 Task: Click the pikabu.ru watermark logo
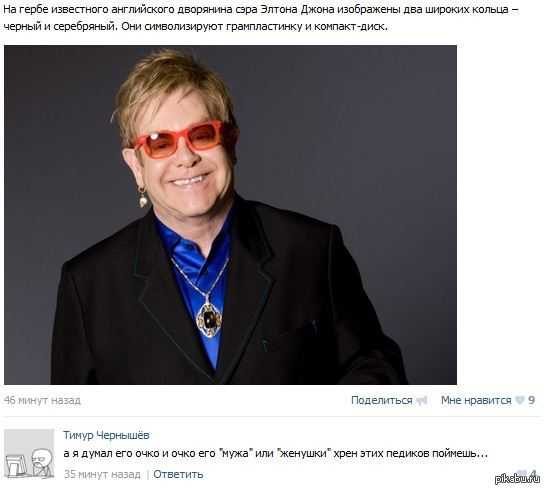518,479
